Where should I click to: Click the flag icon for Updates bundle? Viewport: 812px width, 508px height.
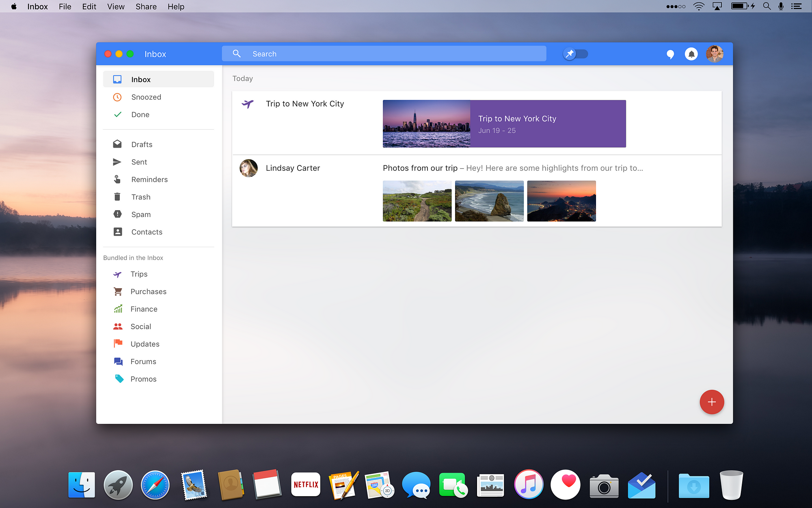coord(117,344)
